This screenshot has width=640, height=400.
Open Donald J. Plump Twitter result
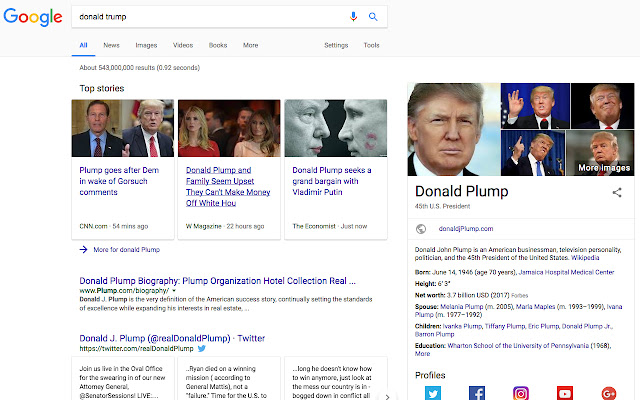click(x=172, y=338)
